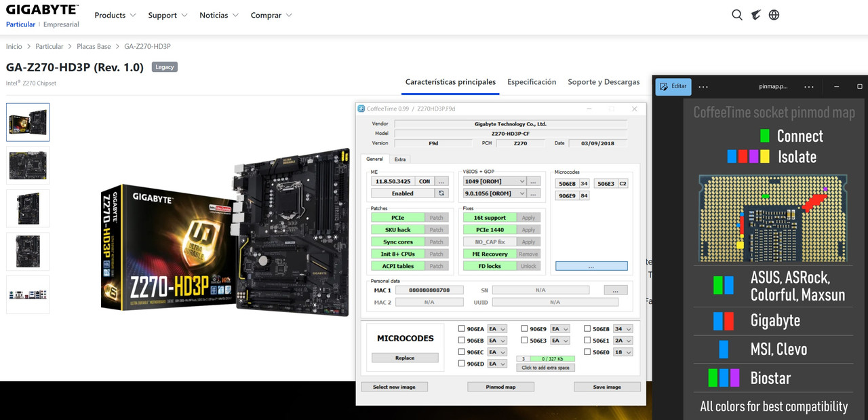Click the ellipsis button beside 1049 [OROM]
This screenshot has width=868, height=420.
534,182
